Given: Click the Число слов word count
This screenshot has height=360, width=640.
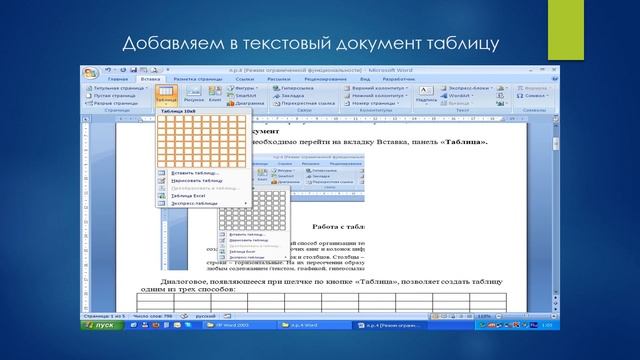Looking at the screenshot, I should pos(152,316).
